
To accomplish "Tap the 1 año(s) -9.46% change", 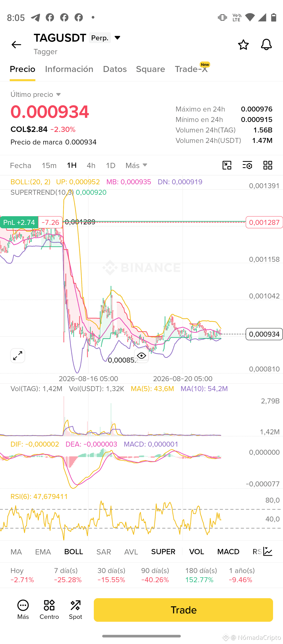I will click(x=242, y=575).
